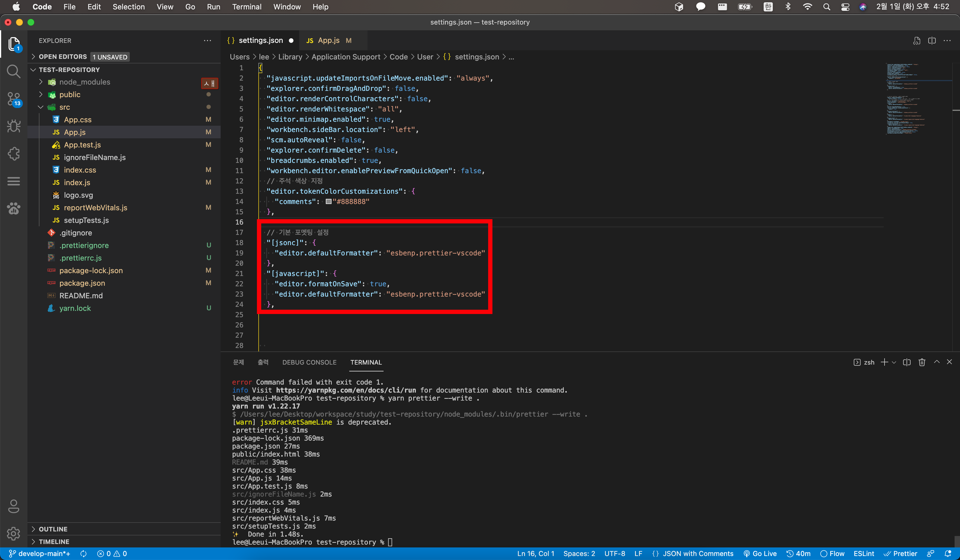Open the Run and Debug view
The width and height of the screenshot is (960, 560).
click(14, 126)
